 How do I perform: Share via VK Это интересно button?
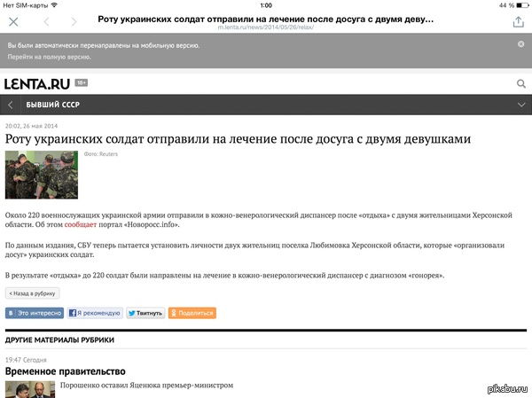pos(35,313)
